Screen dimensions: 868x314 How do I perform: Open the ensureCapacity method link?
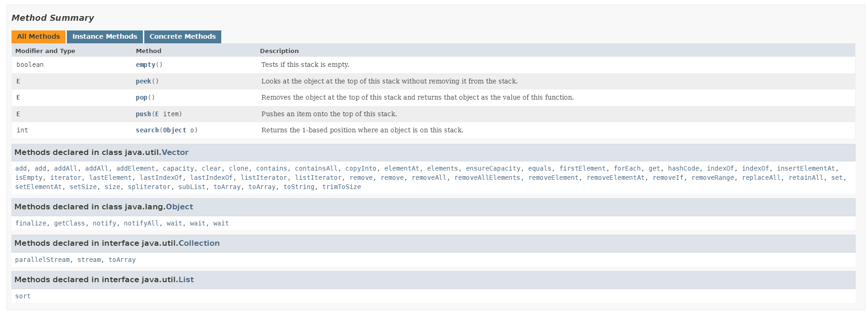[493, 169]
